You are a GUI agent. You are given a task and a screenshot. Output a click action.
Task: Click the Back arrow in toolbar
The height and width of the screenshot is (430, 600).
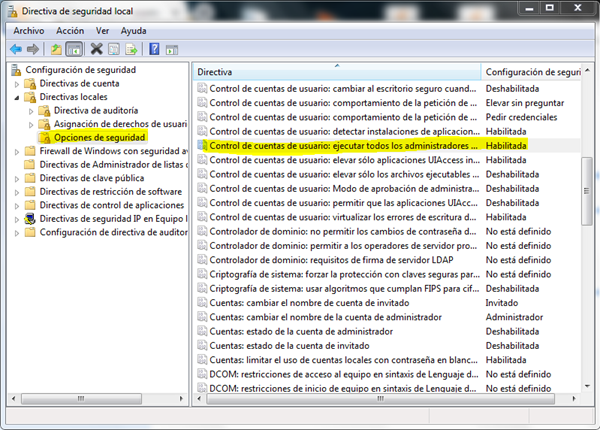[x=16, y=48]
